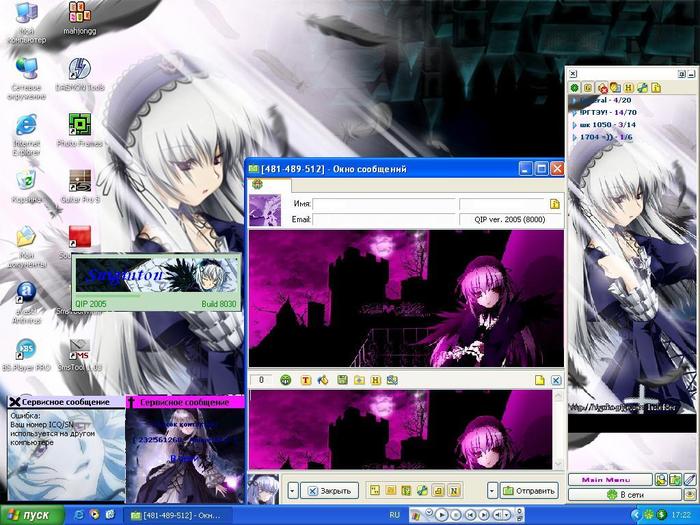Open Internet Explorer desktop icon
The image size is (700, 525).
26,135
